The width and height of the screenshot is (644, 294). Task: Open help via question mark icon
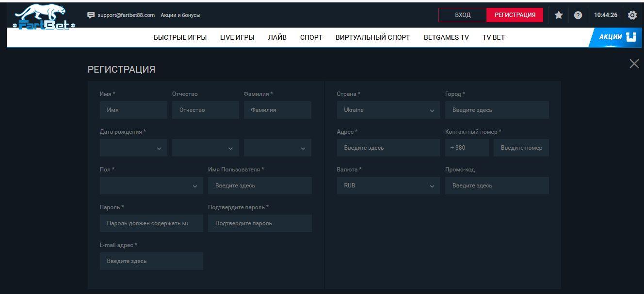578,15
